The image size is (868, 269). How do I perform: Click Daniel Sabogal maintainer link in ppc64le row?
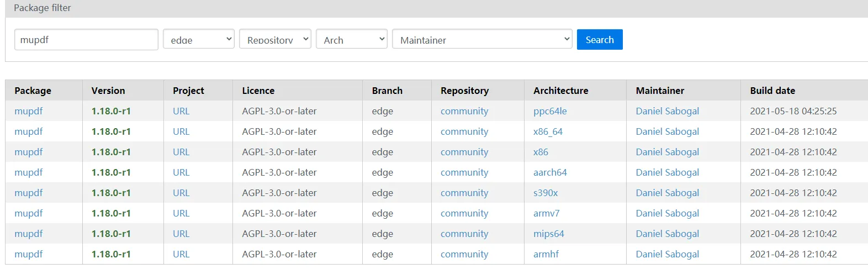tap(667, 111)
